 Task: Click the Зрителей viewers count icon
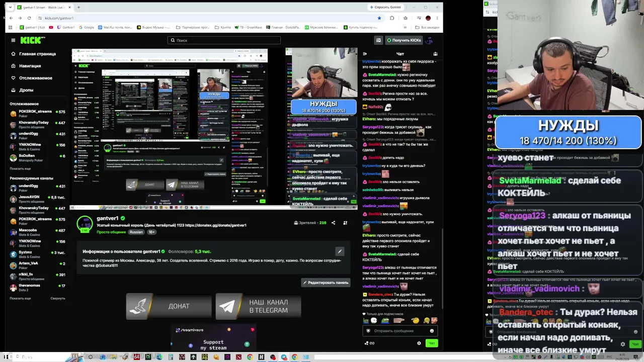[297, 223]
